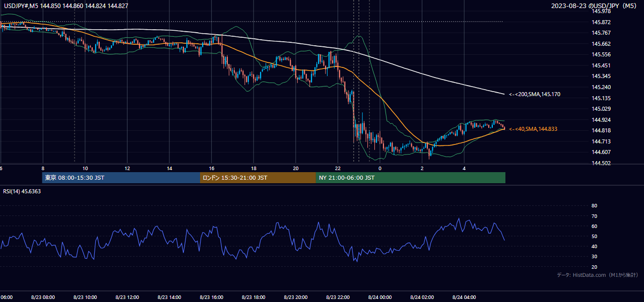The width and height of the screenshot is (644, 302).
Task: Click the HistData.com data source credit
Action: (x=597, y=275)
